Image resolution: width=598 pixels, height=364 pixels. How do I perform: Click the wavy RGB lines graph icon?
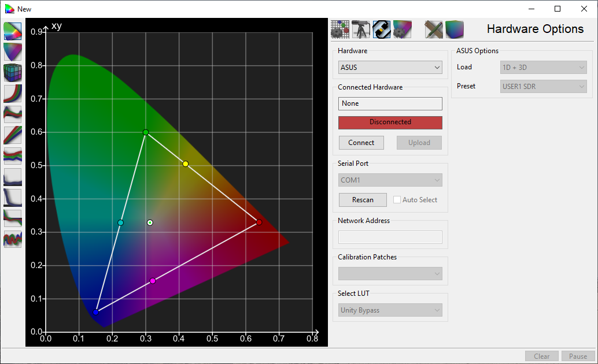(12, 239)
